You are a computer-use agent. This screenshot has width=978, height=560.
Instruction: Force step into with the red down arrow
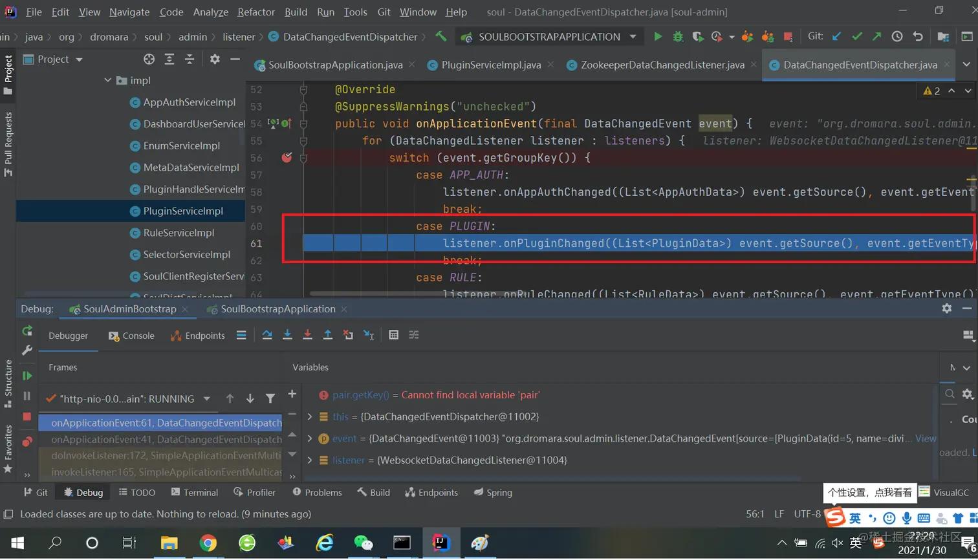click(x=307, y=335)
